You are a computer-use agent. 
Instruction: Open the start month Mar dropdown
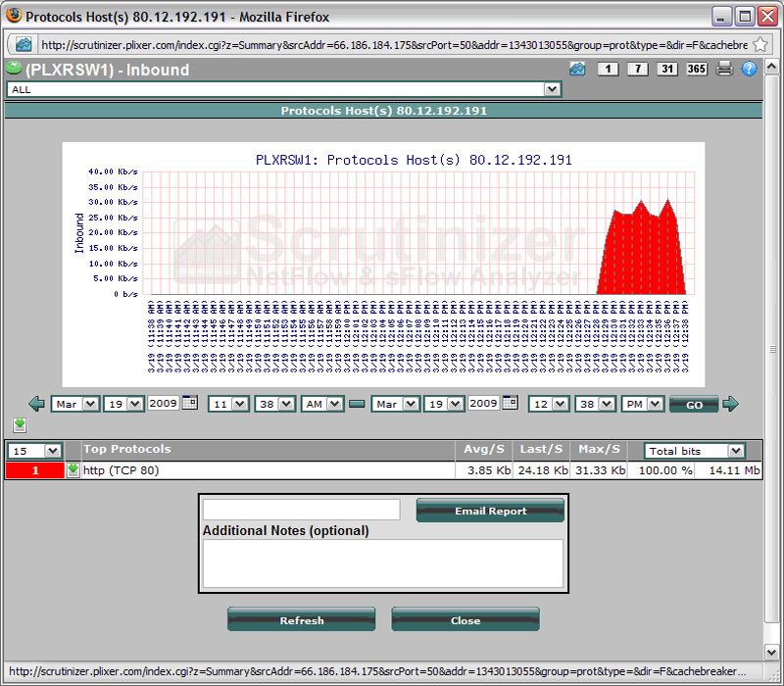75,404
